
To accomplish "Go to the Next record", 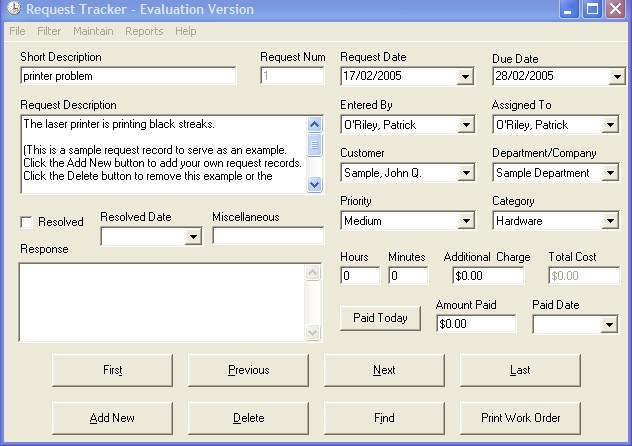I will click(x=384, y=370).
